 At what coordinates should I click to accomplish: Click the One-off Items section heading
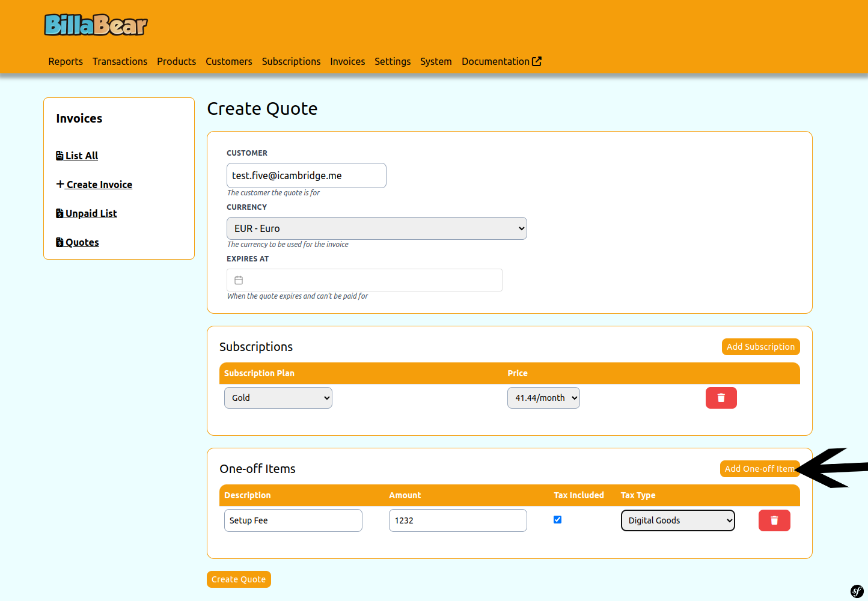[x=257, y=469]
